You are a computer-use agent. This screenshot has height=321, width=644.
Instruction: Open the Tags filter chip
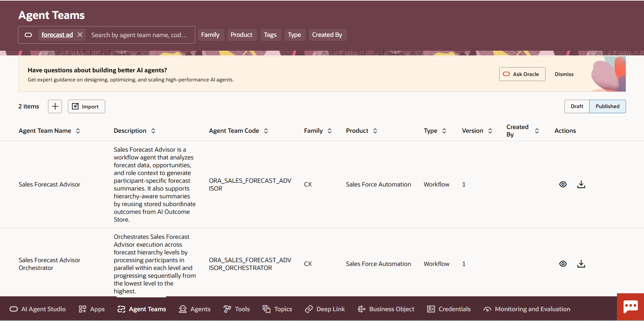pyautogui.click(x=270, y=35)
